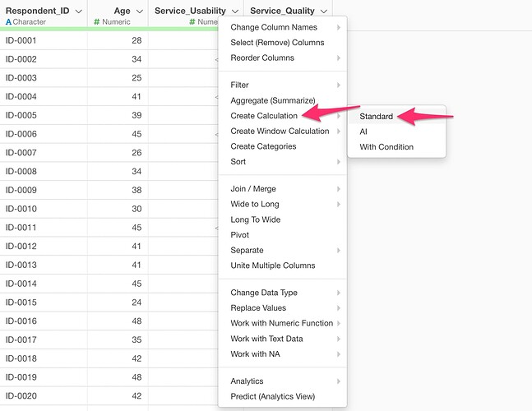Click the Character type icon under Respondent_ID
Image resolution: width=532 pixels, height=411 pixels.
[x=8, y=22]
